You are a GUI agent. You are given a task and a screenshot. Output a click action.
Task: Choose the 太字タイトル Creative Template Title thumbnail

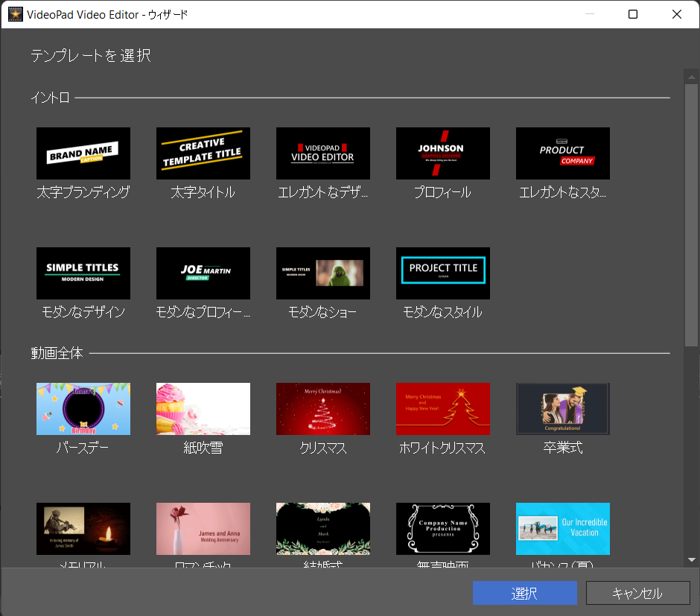203,153
